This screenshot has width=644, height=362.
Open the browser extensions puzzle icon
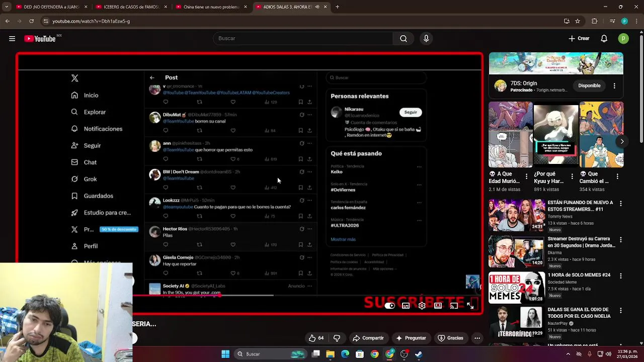pos(595,21)
